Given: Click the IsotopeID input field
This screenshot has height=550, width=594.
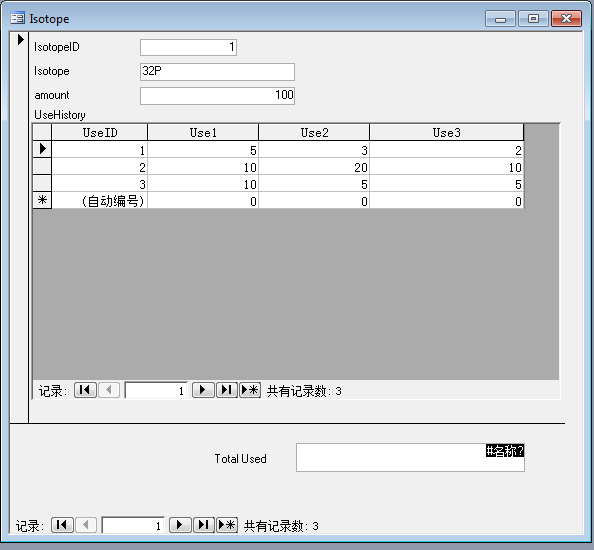Looking at the screenshot, I should tap(188, 47).
